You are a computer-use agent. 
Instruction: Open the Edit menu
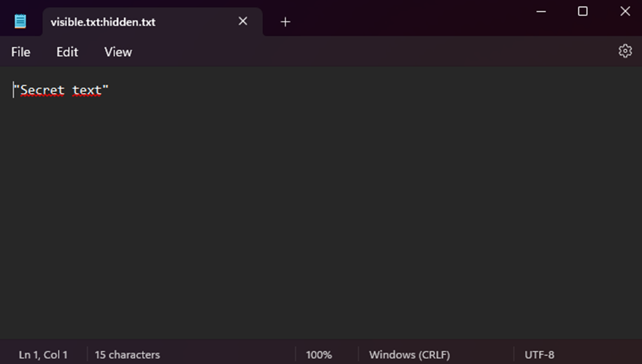pos(67,52)
